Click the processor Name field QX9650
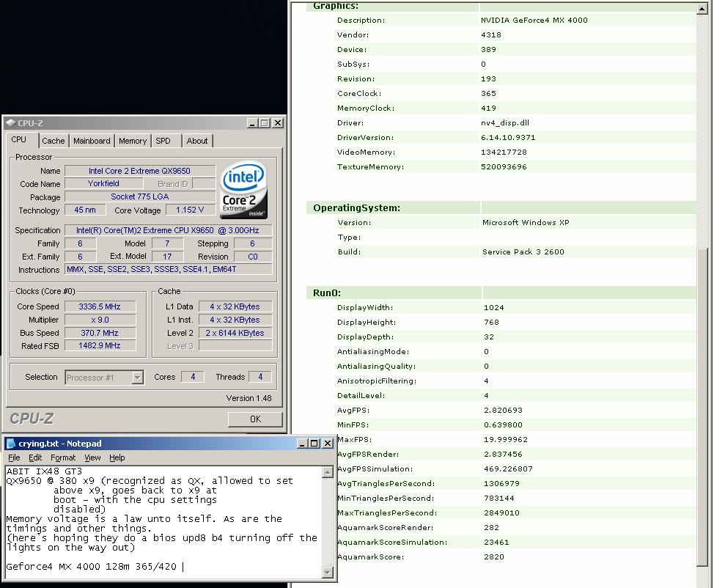 coord(140,171)
